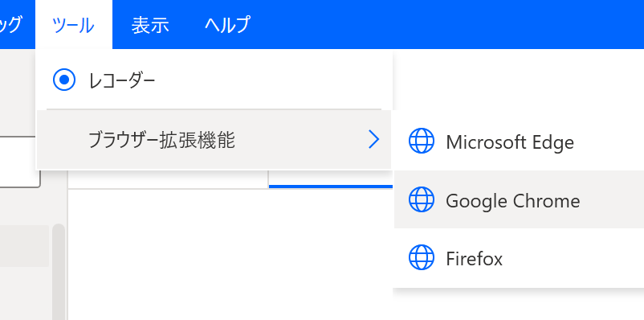Viewport: 644px width, 320px height.
Task: Select the tab left of the underlined tab
Action: 168,179
